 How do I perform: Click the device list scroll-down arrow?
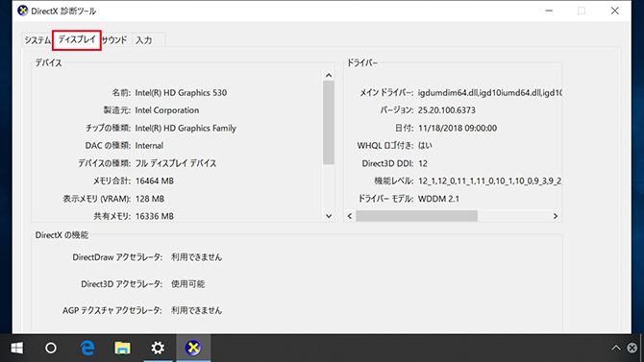pyautogui.click(x=329, y=216)
